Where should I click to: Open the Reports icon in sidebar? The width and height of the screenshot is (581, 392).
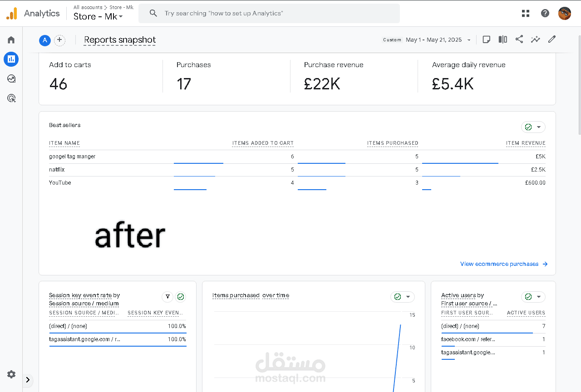[11, 59]
